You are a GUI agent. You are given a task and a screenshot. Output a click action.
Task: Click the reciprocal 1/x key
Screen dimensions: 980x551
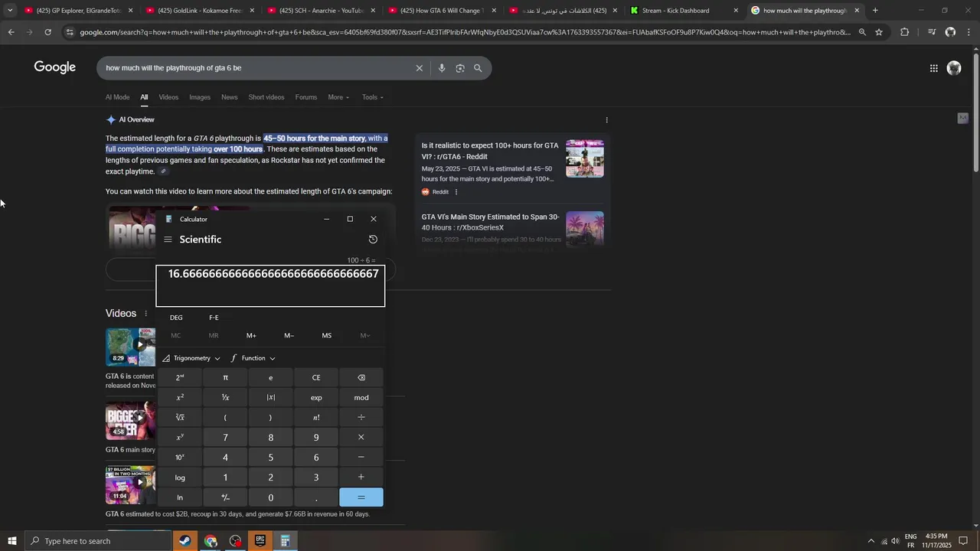tap(225, 397)
